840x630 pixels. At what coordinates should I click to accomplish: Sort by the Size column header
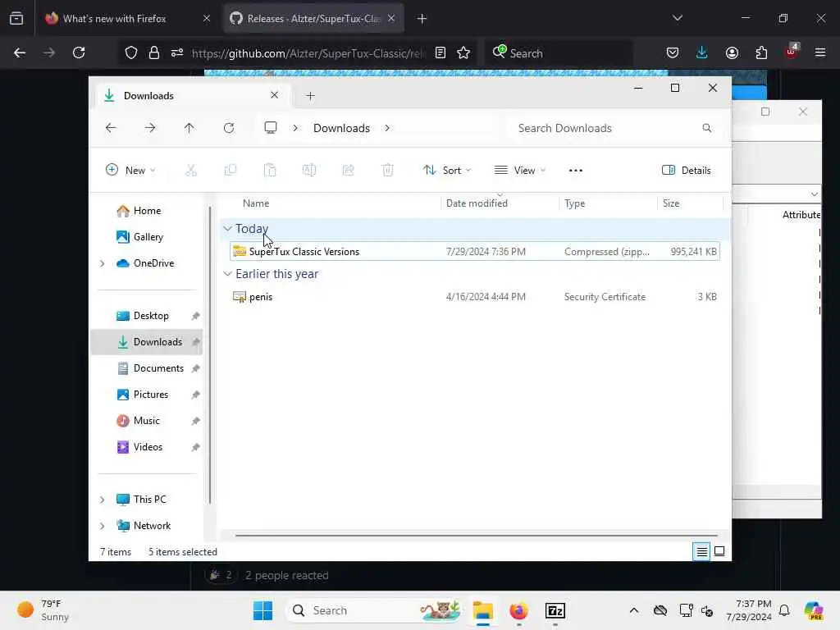click(x=671, y=203)
